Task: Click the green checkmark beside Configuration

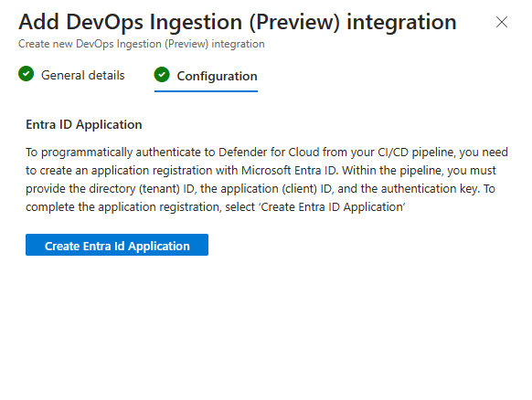Action: 162,75
